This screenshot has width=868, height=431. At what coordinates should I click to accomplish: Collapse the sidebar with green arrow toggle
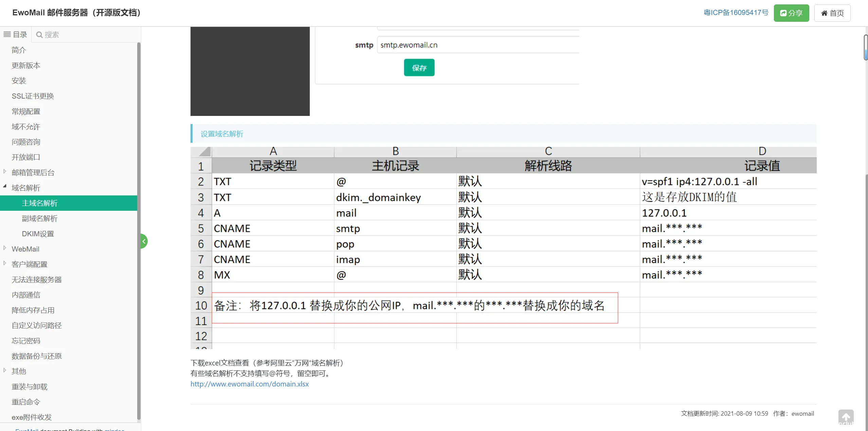tap(143, 241)
